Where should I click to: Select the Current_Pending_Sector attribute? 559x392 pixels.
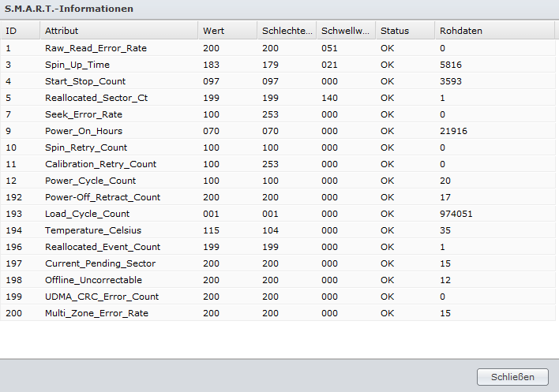point(100,263)
